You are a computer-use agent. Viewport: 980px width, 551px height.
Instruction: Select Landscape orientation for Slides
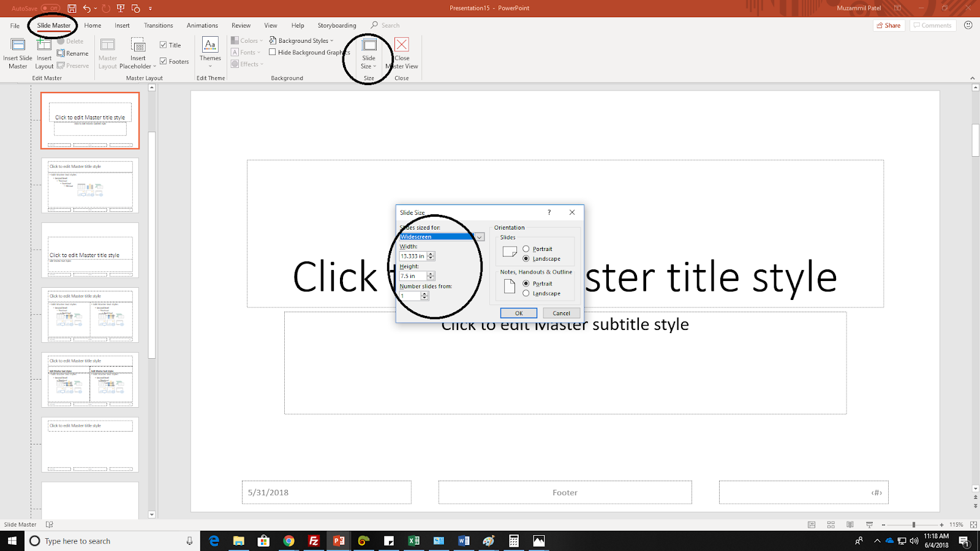click(x=526, y=259)
